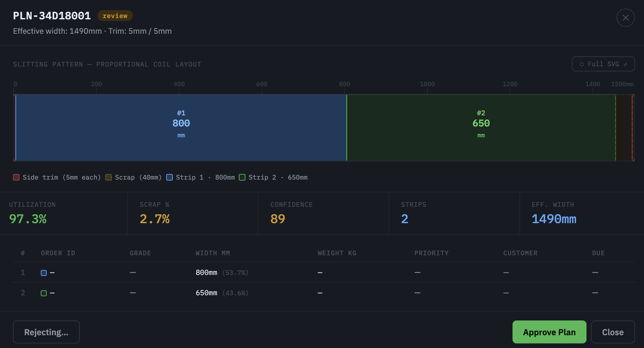Click the Rejecting... button
644x348 pixels.
pyautogui.click(x=46, y=332)
